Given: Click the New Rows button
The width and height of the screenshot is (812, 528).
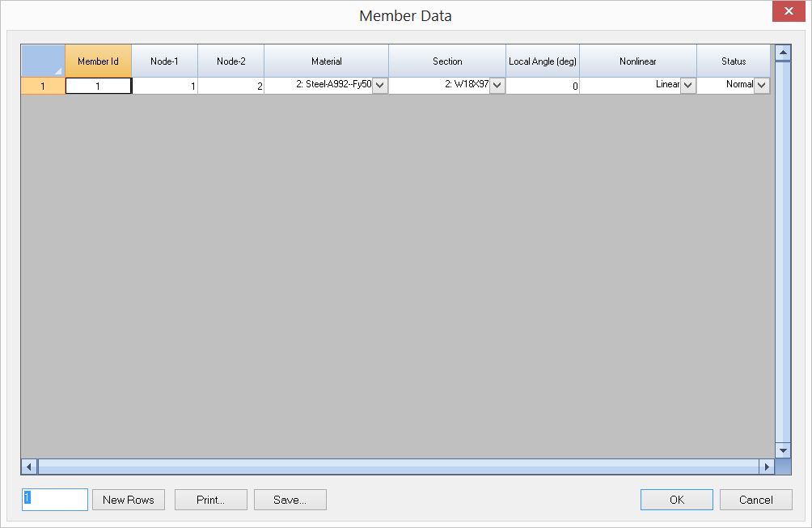Looking at the screenshot, I should tap(128, 499).
